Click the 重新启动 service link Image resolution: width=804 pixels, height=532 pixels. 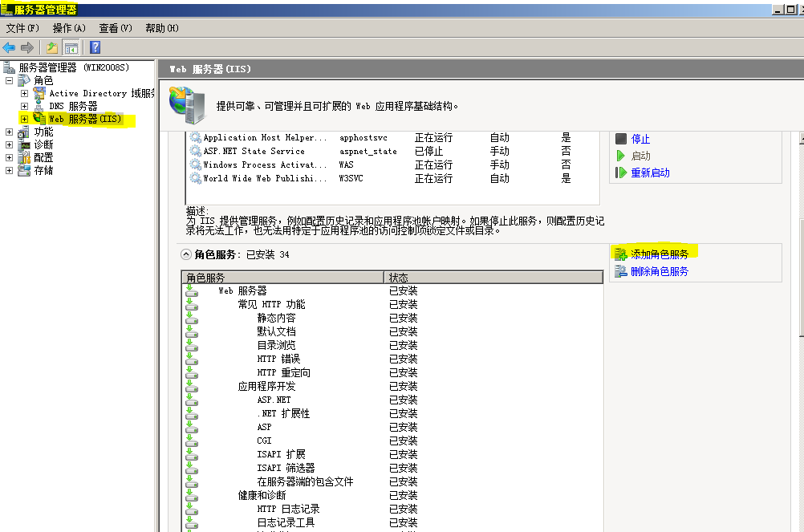tap(650, 173)
